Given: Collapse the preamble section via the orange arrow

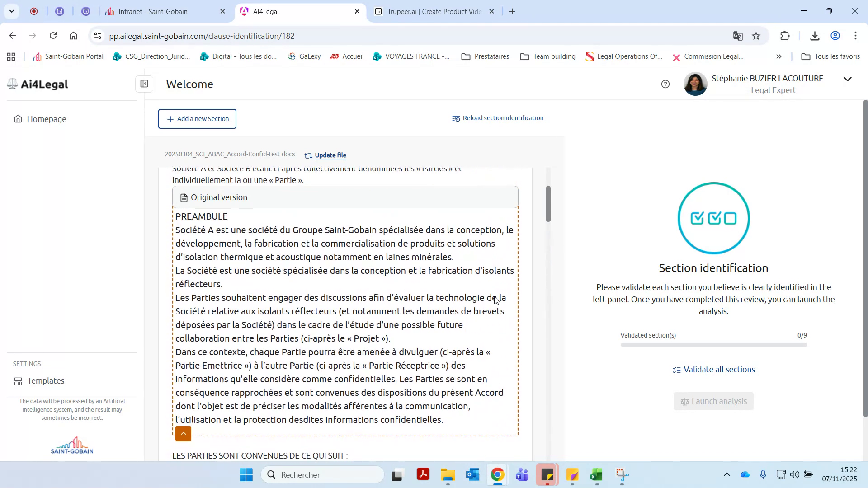Looking at the screenshot, I should [x=183, y=433].
